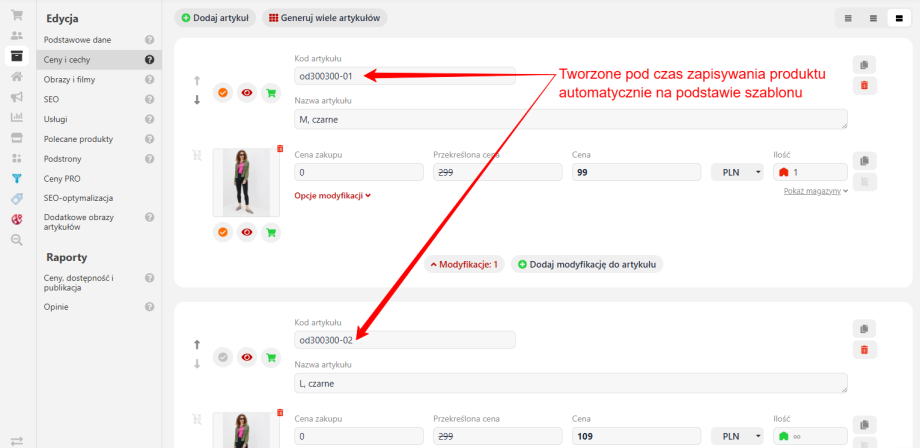Click green cart icon for article od300300-01
Viewport: 920px width, 448px height.
[x=270, y=93]
